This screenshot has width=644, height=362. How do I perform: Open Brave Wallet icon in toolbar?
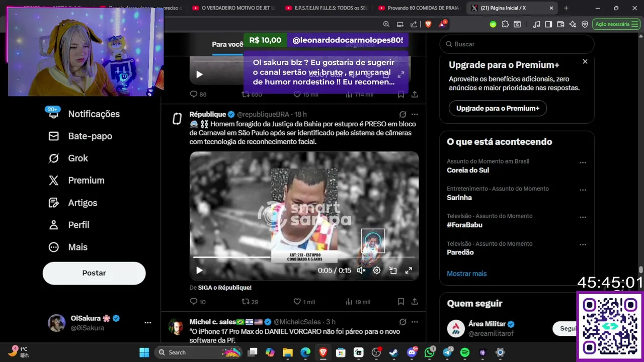[x=560, y=24]
